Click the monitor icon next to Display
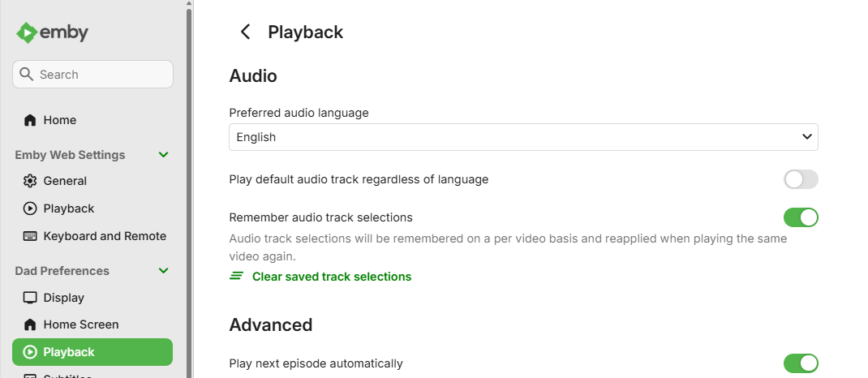This screenshot has height=378, width=868. click(x=30, y=298)
